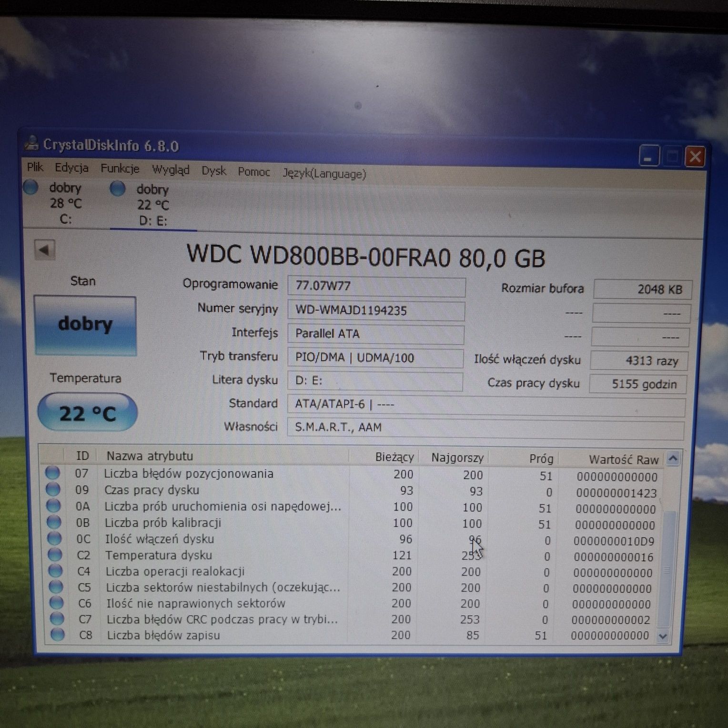Open the Dysk menu
This screenshot has width=728, height=728.
coord(213,171)
